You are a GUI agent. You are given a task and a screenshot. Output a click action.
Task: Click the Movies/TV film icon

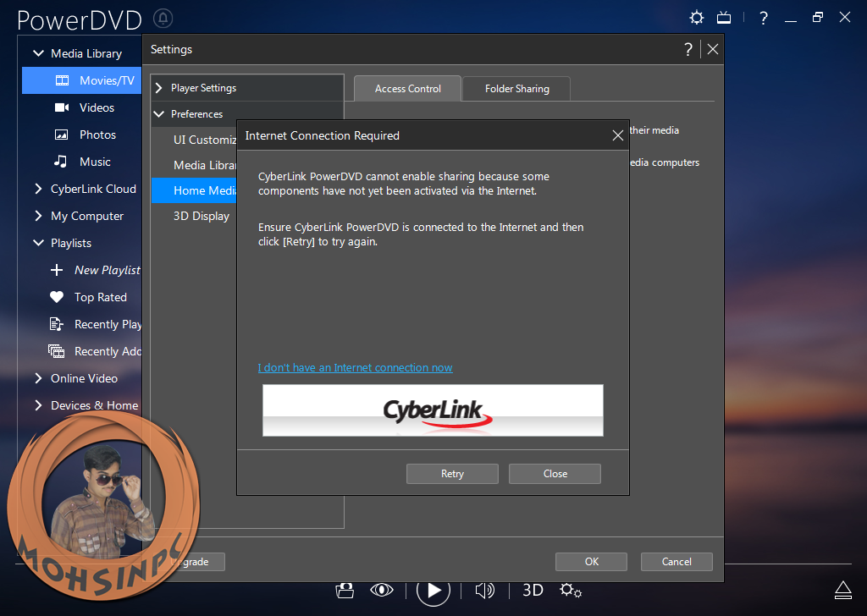[x=62, y=80]
